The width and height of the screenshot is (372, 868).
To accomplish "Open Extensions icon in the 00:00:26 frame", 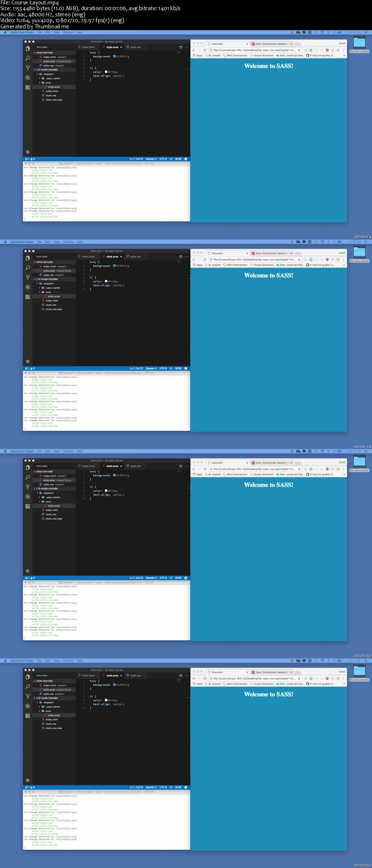I will pyautogui.click(x=28, y=297).
